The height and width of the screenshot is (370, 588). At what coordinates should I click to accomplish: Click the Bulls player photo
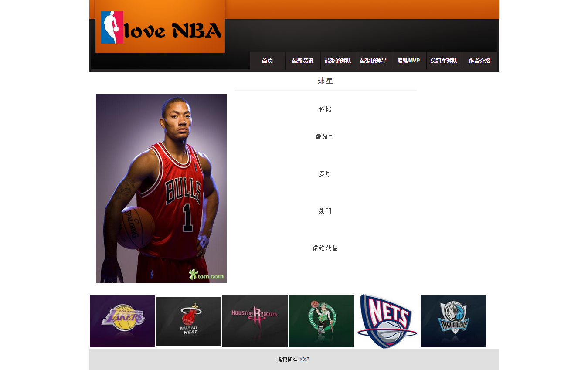(161, 188)
